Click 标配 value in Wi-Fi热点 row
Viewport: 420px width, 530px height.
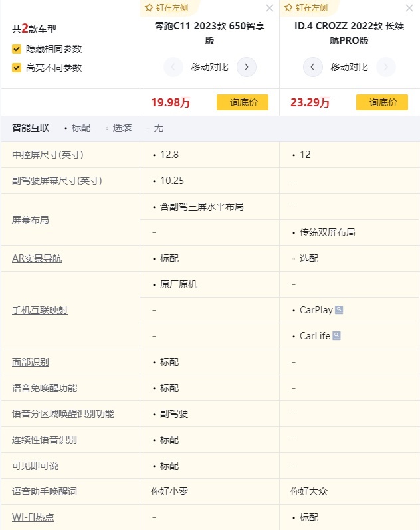pyautogui.click(x=309, y=517)
